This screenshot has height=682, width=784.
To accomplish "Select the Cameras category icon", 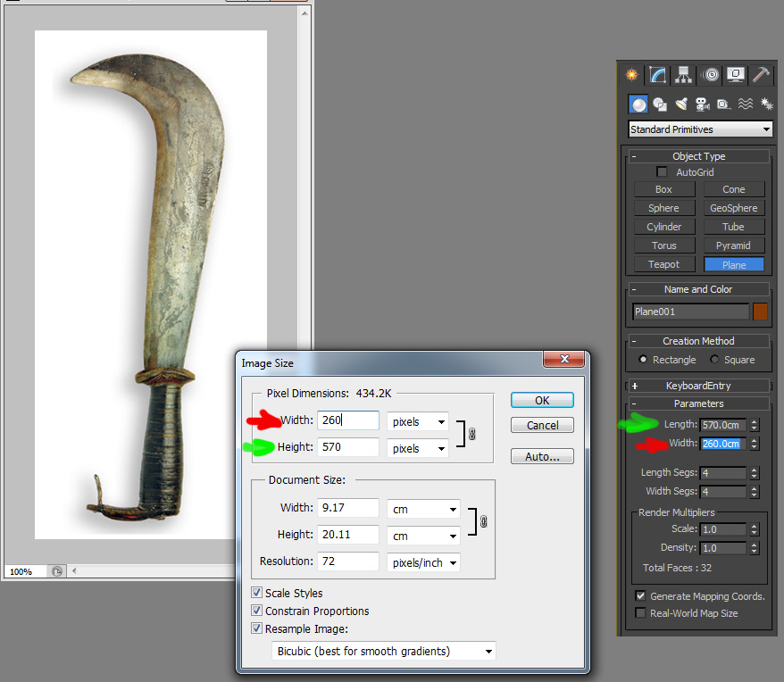I will point(703,104).
